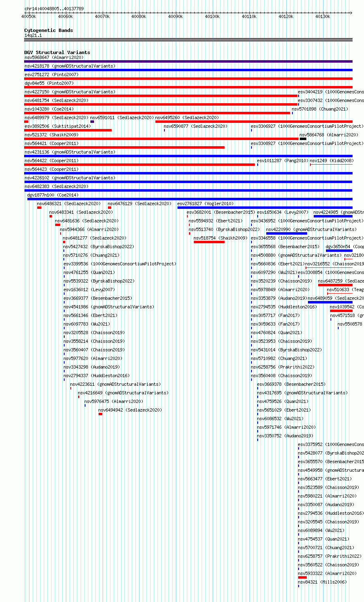Click the nsv5968647 (Almarri2020) variant label

54,57
